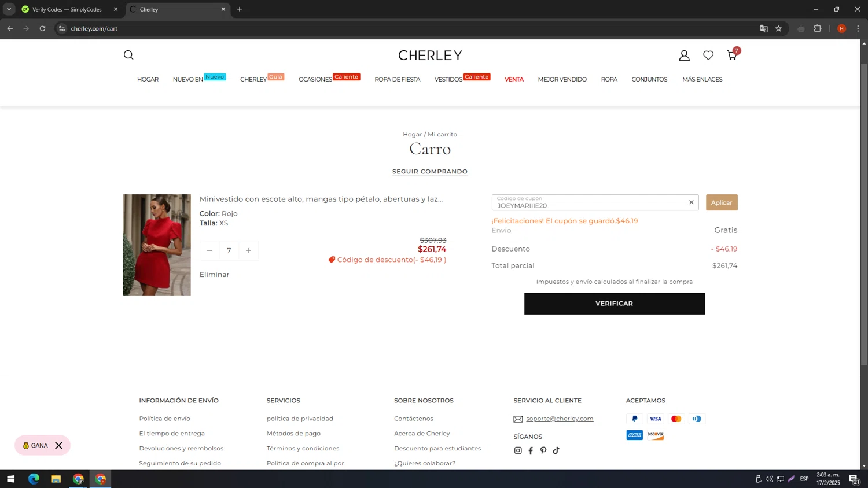The height and width of the screenshot is (488, 868).
Task: Open the soporte@cherley.com email link
Action: (560, 419)
